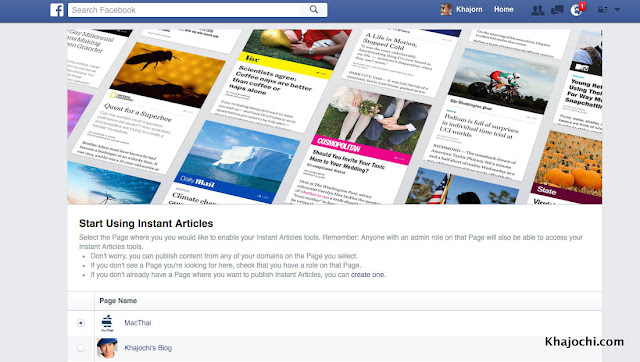Open the MacThai page name link
The width and height of the screenshot is (640, 362).
[x=138, y=323]
